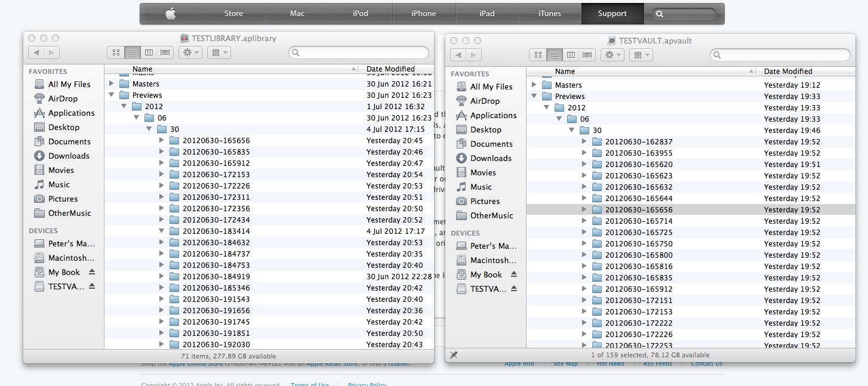The image size is (868, 386).
Task: Switch TESTLIBRARY window to column view
Action: [149, 53]
